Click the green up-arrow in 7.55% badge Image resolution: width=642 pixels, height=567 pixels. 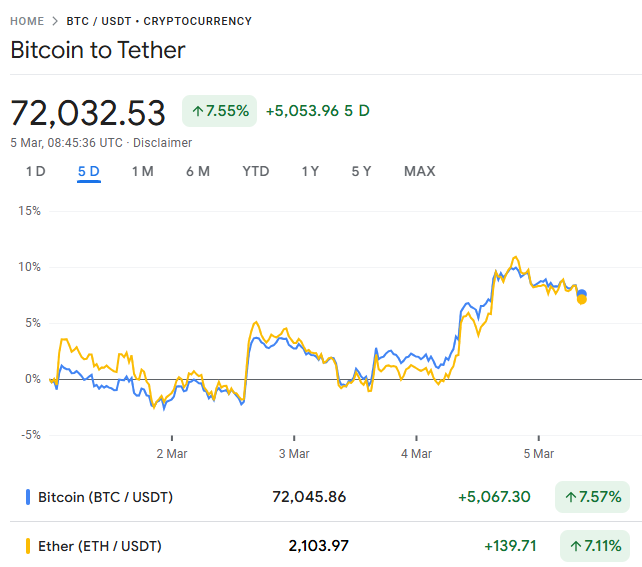click(197, 110)
